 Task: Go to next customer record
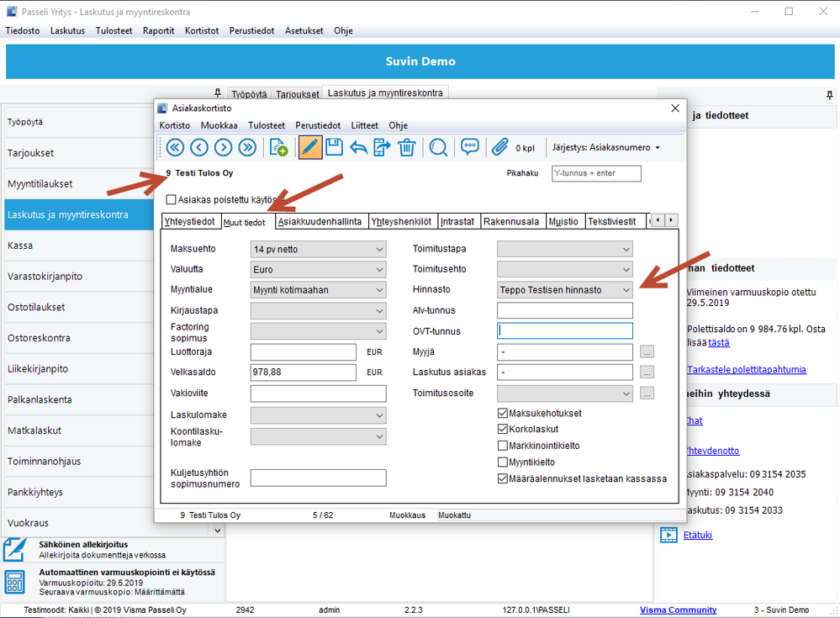tap(224, 147)
